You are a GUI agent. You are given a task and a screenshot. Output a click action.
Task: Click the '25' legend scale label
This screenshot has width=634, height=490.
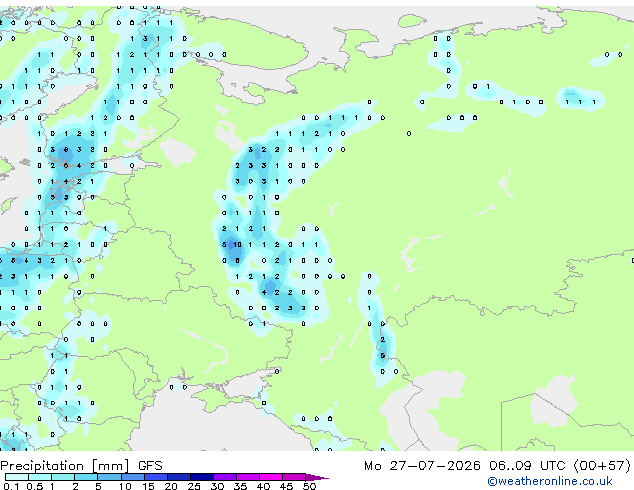(194, 486)
